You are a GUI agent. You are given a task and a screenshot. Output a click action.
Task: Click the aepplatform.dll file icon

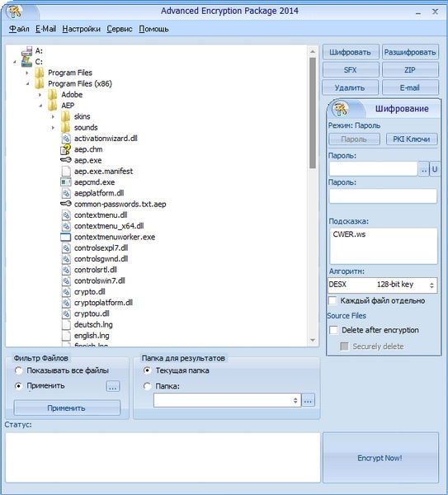66,193
